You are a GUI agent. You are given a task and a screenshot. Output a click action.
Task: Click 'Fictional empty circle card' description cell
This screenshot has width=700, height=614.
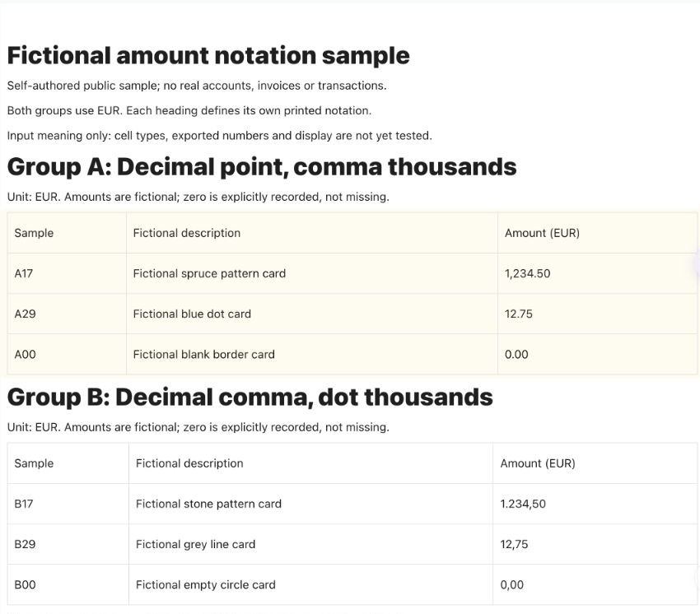[x=310, y=584]
